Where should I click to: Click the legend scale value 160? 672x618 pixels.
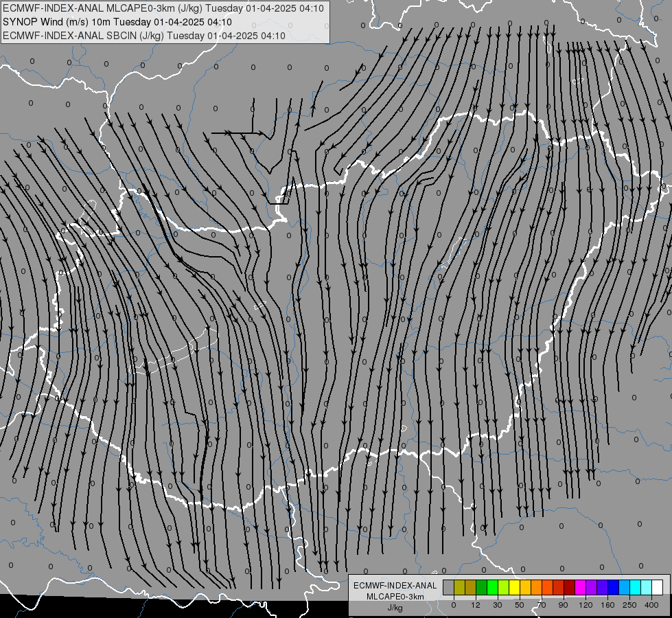(x=607, y=605)
